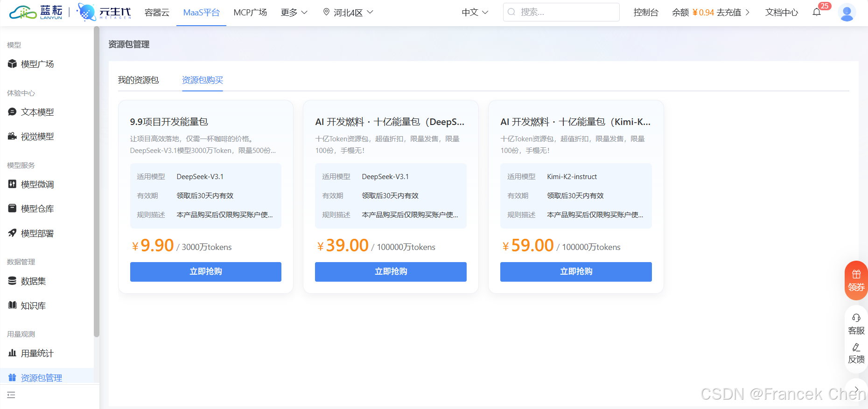
Task: Collapse the sidebar with bottom menu icon
Action: point(11,395)
